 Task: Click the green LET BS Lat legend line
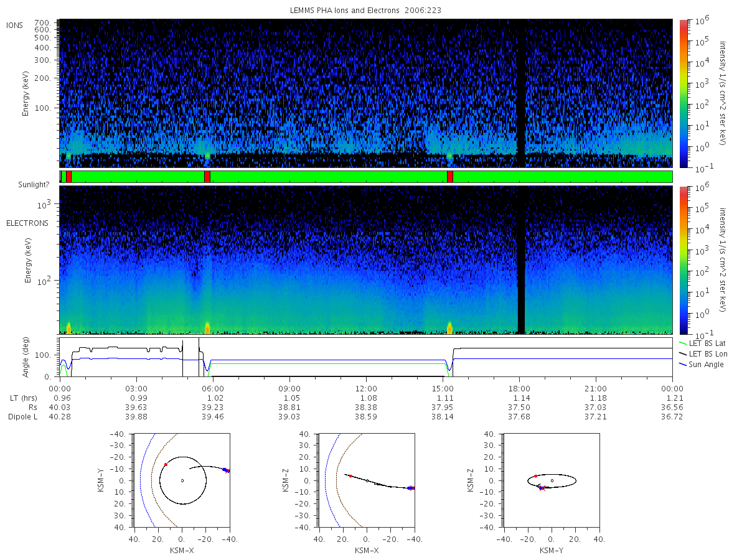click(684, 343)
